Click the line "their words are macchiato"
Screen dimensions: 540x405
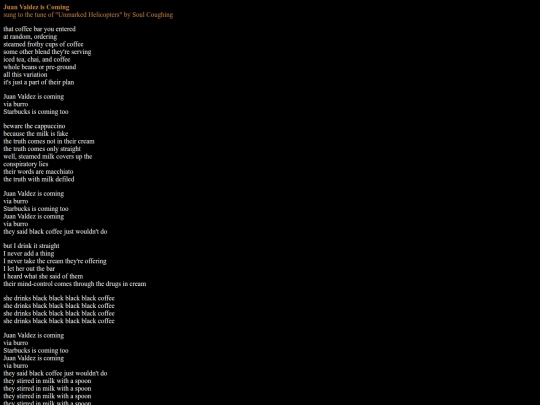[38, 172]
